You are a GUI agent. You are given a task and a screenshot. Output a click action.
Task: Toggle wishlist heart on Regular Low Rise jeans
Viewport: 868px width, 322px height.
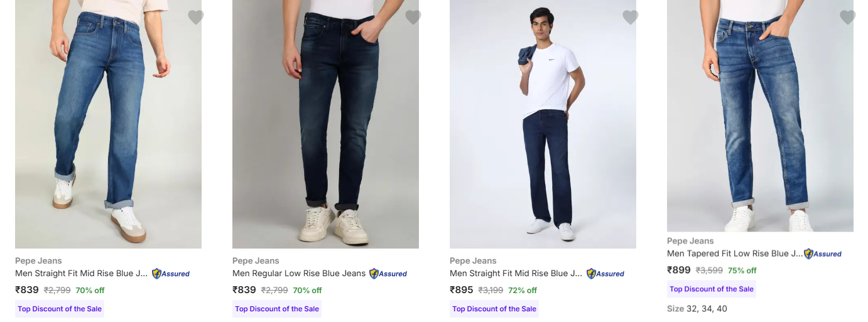[413, 18]
